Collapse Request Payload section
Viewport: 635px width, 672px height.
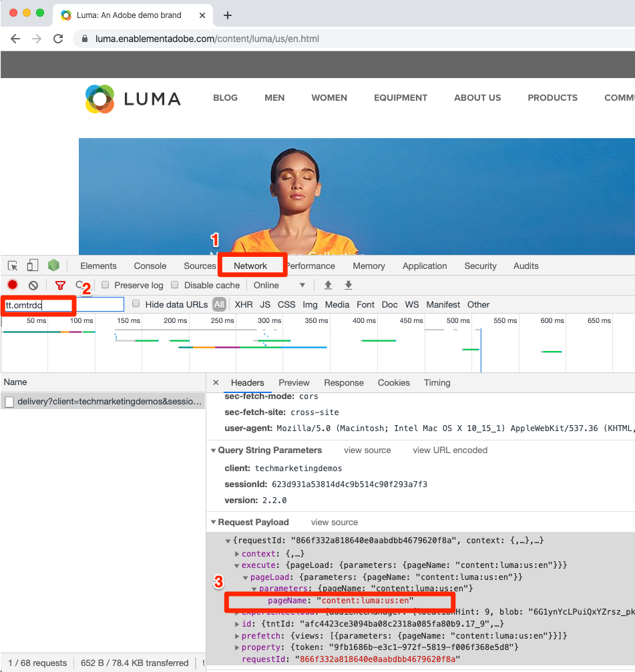click(x=213, y=523)
